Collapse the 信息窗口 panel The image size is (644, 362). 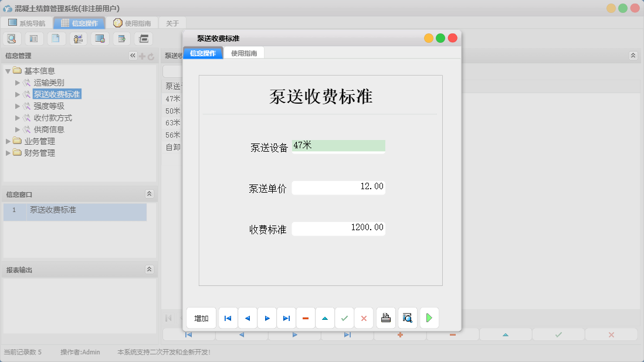(x=150, y=194)
